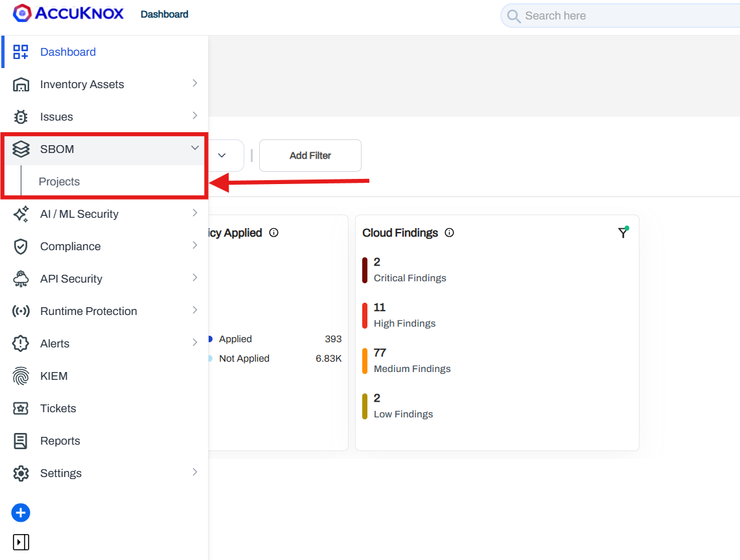Expand the Inventory Assets chevron
The height and width of the screenshot is (560, 740).
coord(195,83)
